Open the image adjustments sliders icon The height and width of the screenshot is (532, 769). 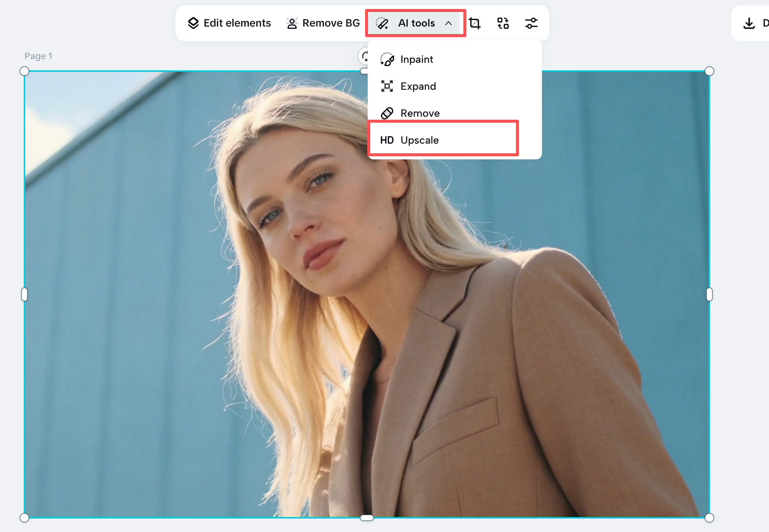coord(531,23)
